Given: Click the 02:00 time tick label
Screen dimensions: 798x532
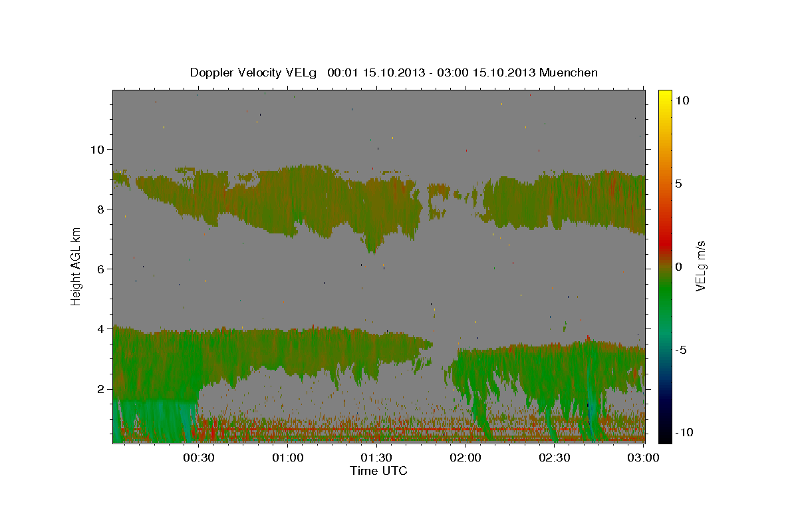Looking at the screenshot, I should 465,458.
